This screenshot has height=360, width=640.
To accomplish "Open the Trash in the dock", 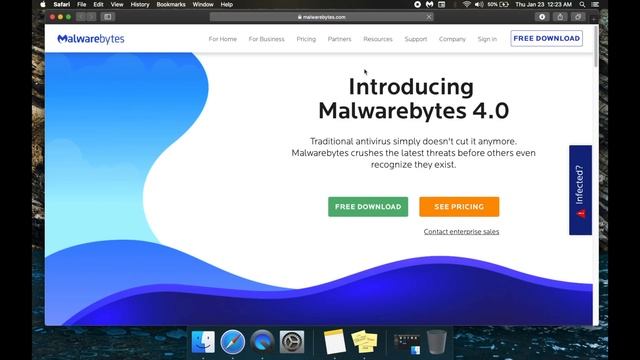I will coord(436,342).
